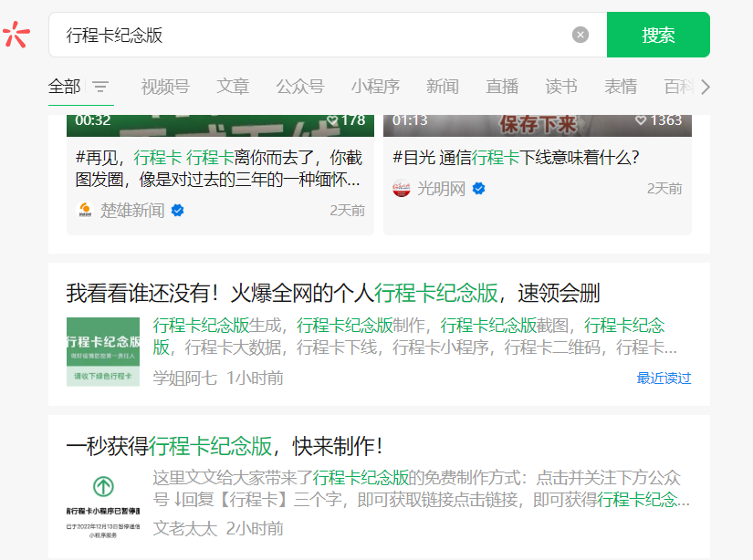753x560 pixels.
Task: Open the 小程序 tab
Action: coord(373,87)
